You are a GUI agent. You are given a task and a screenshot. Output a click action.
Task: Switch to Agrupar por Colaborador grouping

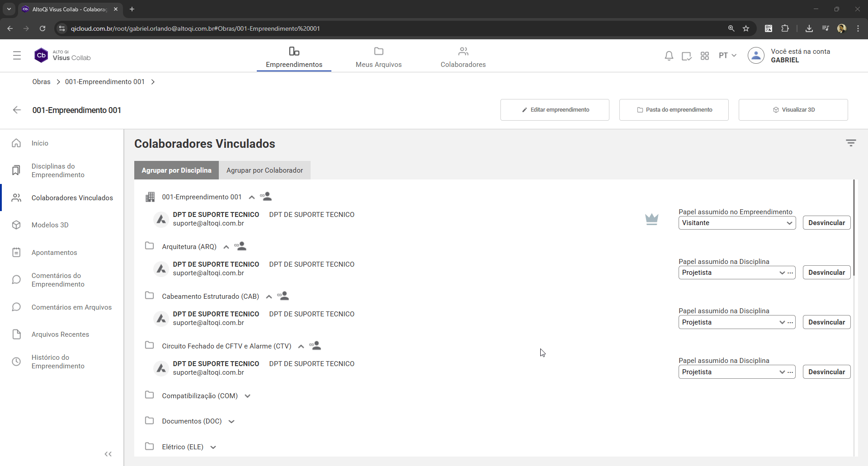tap(264, 170)
